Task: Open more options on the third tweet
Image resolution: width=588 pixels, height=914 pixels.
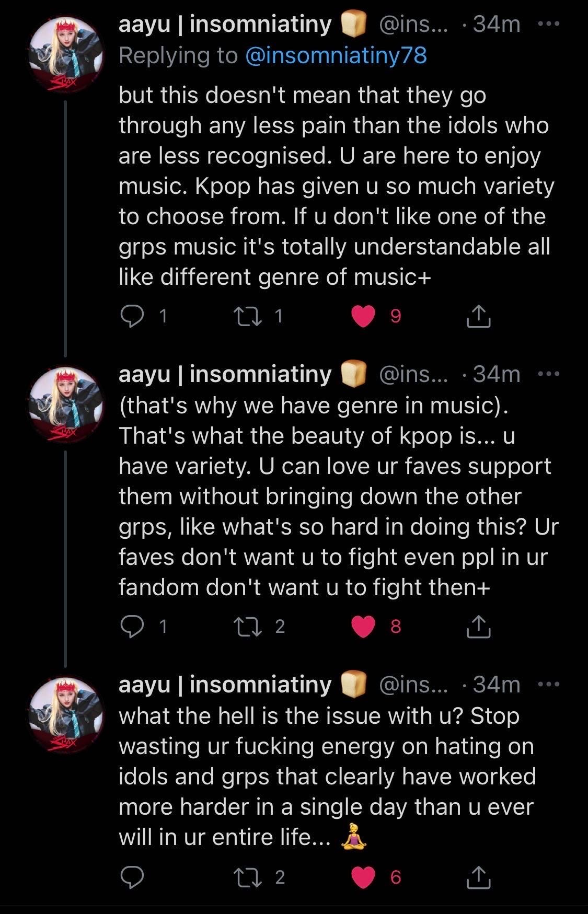Action: [x=549, y=684]
